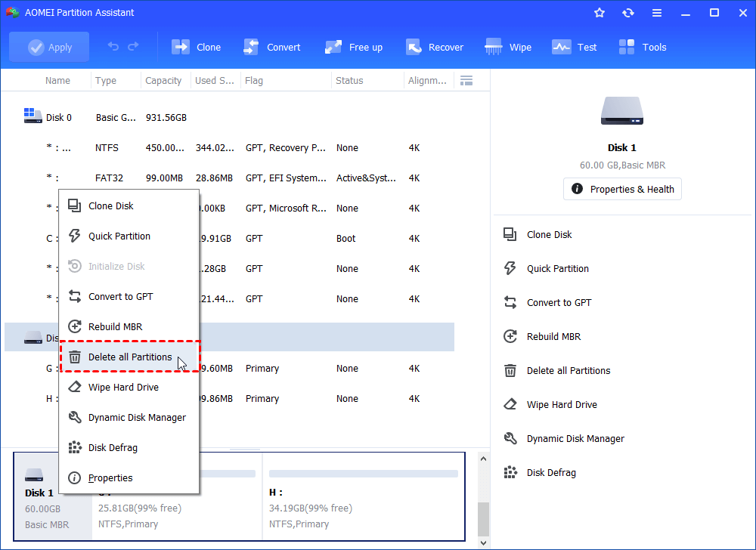This screenshot has height=550, width=756.
Task: Click the Disk 1 drive icon in right panel
Action: (x=622, y=111)
